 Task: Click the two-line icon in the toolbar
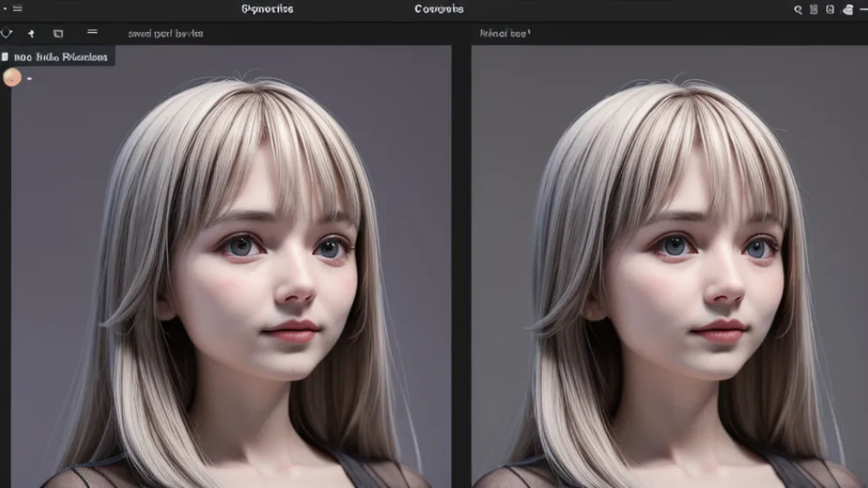click(x=92, y=32)
